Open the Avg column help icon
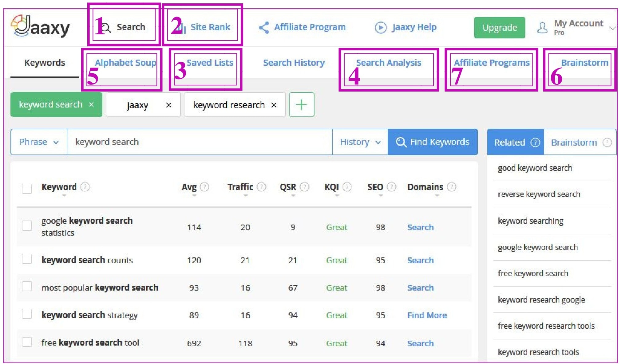 [204, 187]
